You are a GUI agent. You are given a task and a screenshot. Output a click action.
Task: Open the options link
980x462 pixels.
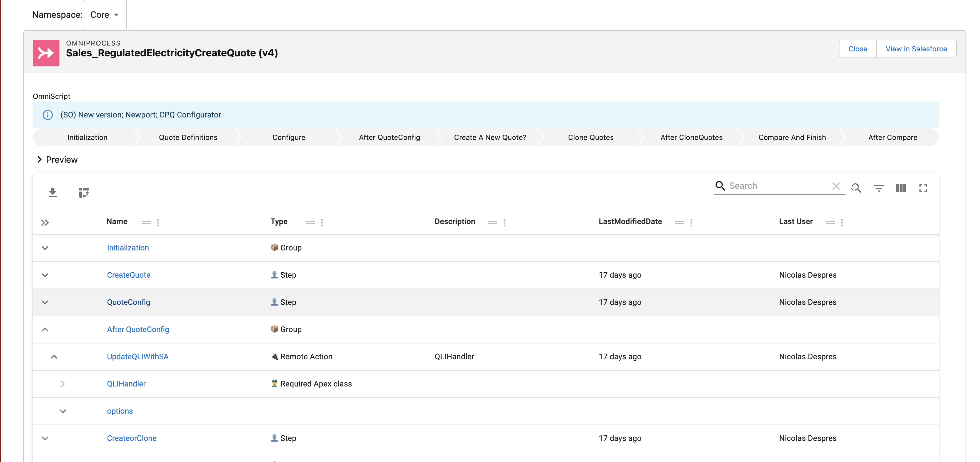120,411
